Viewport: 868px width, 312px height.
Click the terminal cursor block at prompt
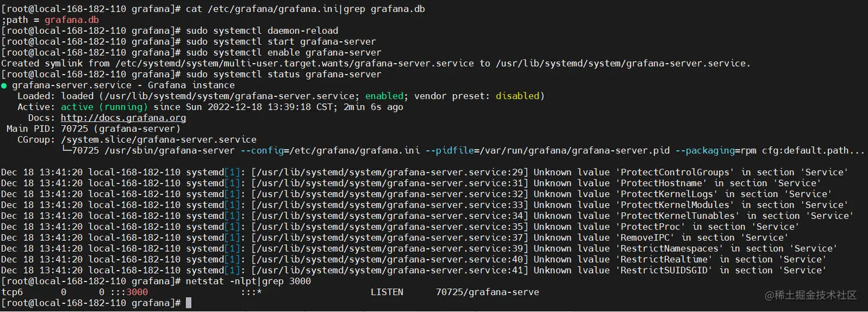pos(188,303)
